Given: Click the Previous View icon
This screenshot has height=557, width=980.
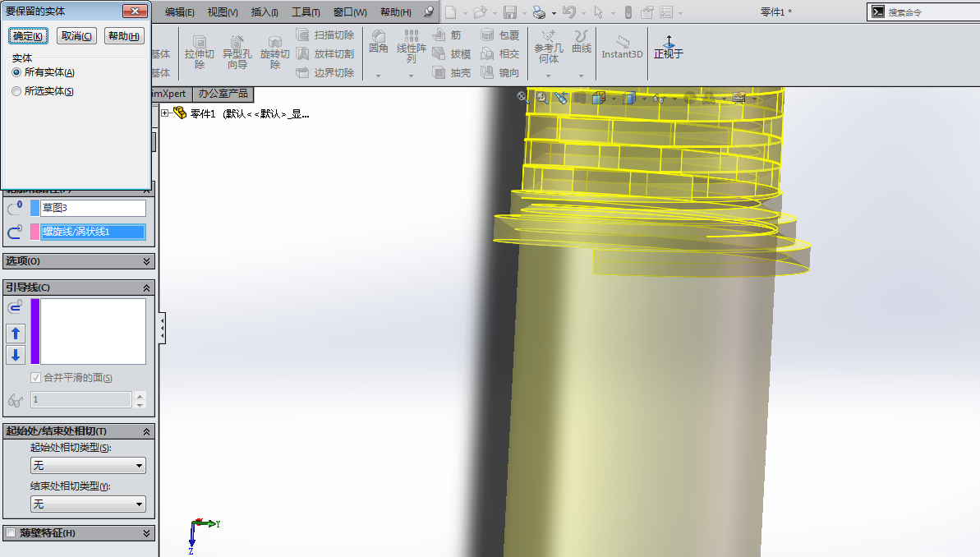Looking at the screenshot, I should pos(561,98).
